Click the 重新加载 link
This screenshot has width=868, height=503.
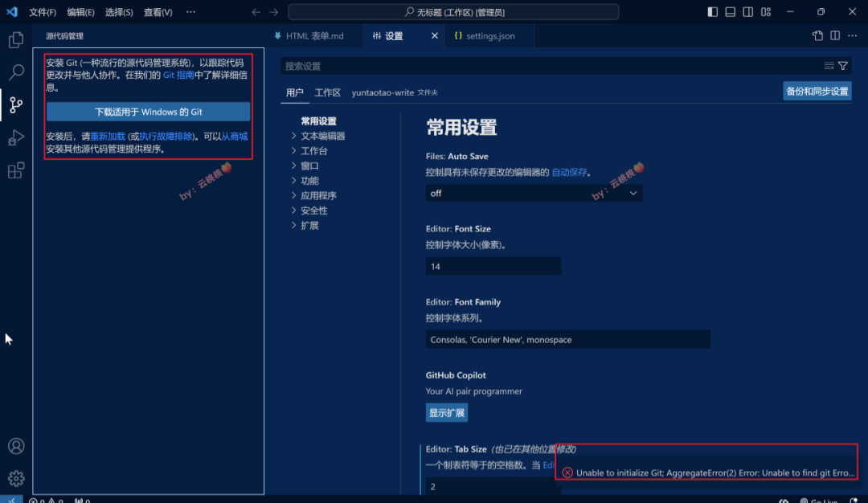coord(108,136)
